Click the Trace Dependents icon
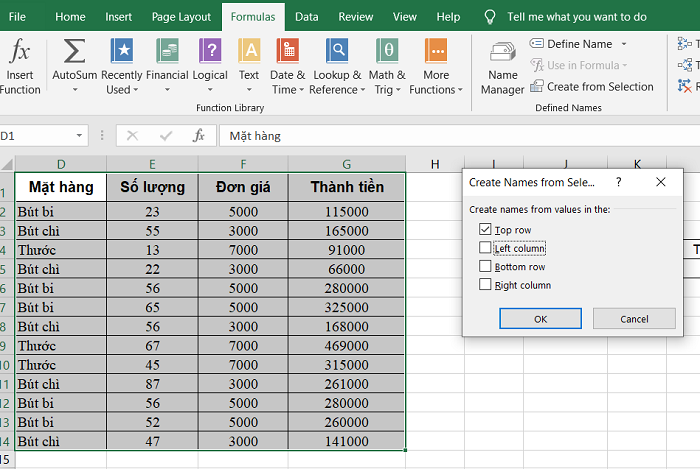Screen dimensions: 700x469 tap(684, 65)
